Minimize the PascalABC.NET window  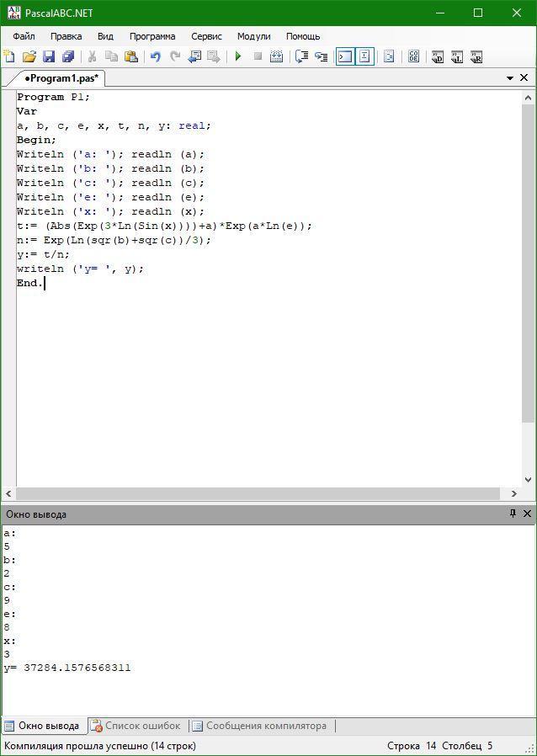pyautogui.click(x=439, y=13)
